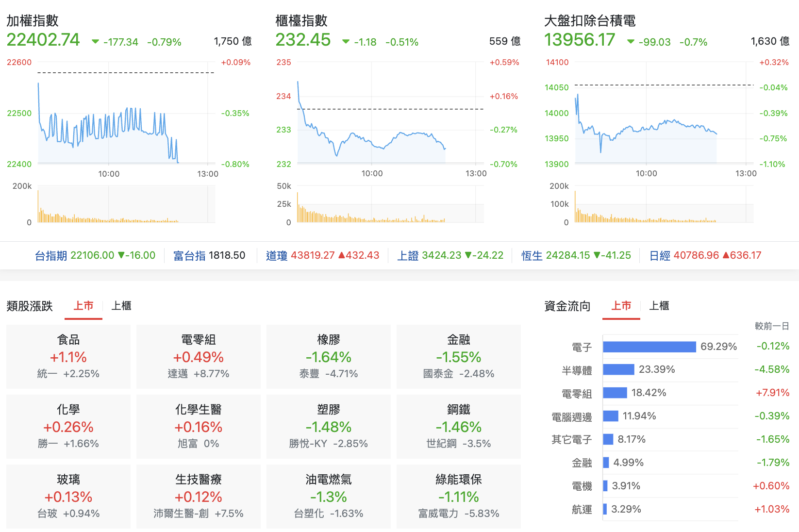Click the +7.91% change for 電零組
The image size is (799, 532).
click(x=772, y=393)
